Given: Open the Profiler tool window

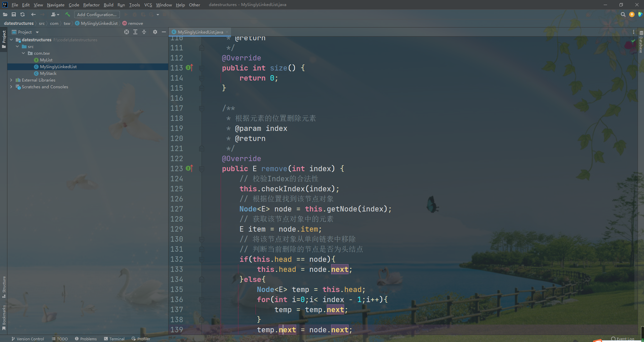Looking at the screenshot, I should pos(141,339).
